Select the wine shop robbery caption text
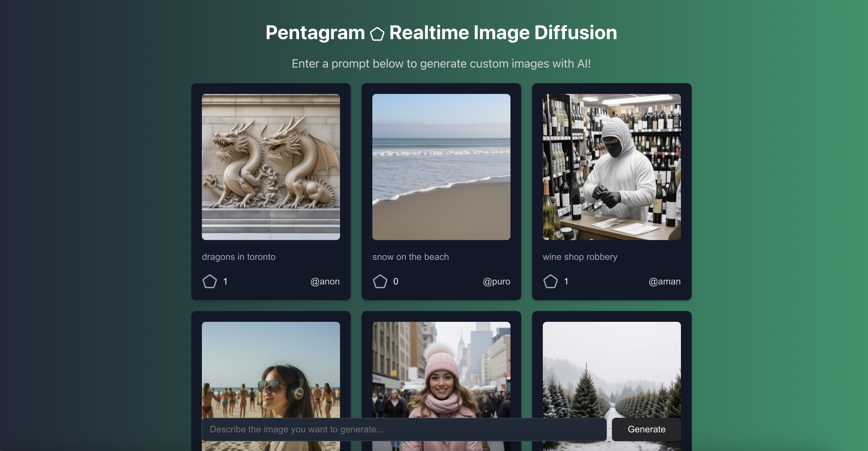The height and width of the screenshot is (451, 868). tap(580, 257)
